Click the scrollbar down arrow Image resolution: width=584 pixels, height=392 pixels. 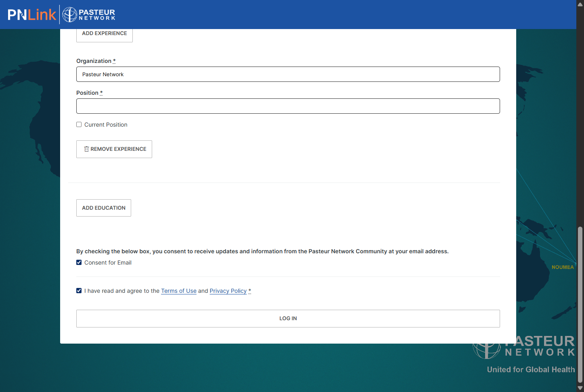pos(580,388)
